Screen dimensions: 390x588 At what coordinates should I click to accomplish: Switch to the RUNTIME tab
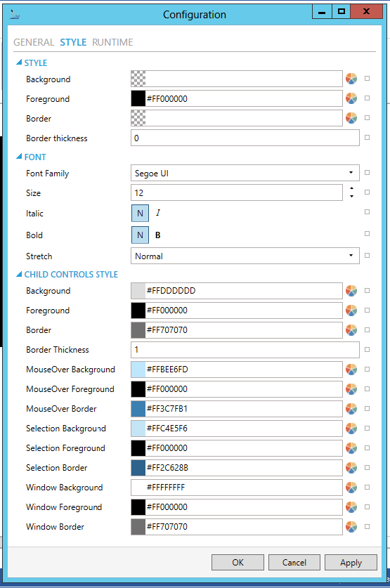click(112, 42)
